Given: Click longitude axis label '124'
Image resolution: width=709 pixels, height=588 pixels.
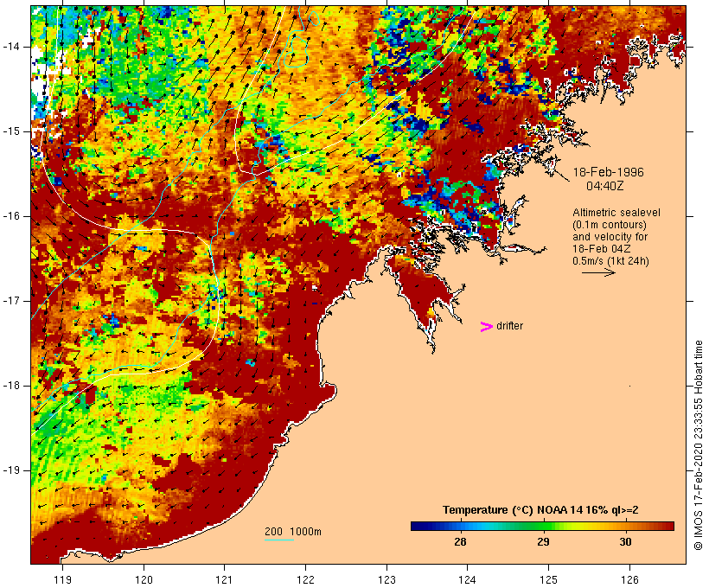Looking at the screenshot, I should [x=467, y=580].
